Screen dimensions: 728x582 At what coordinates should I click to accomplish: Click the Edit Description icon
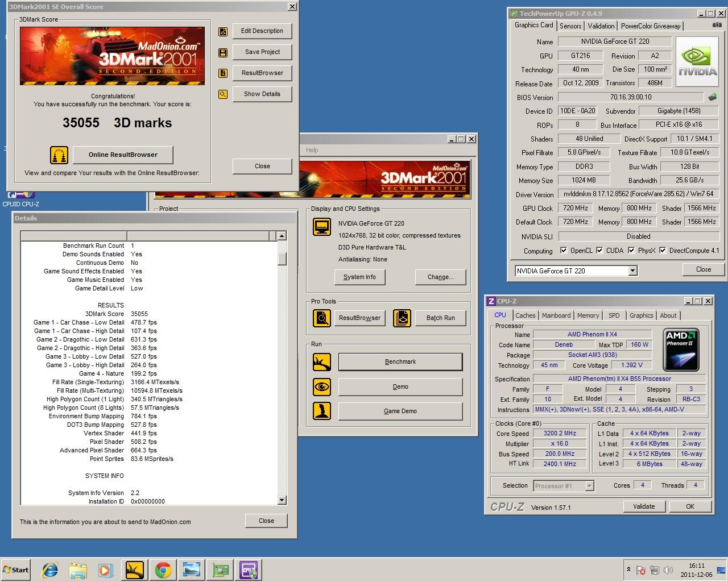click(223, 31)
